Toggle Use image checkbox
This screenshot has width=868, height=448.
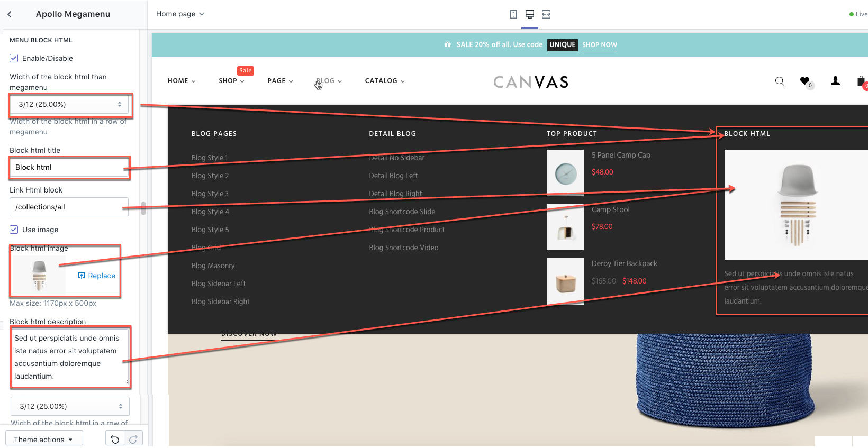tap(14, 230)
